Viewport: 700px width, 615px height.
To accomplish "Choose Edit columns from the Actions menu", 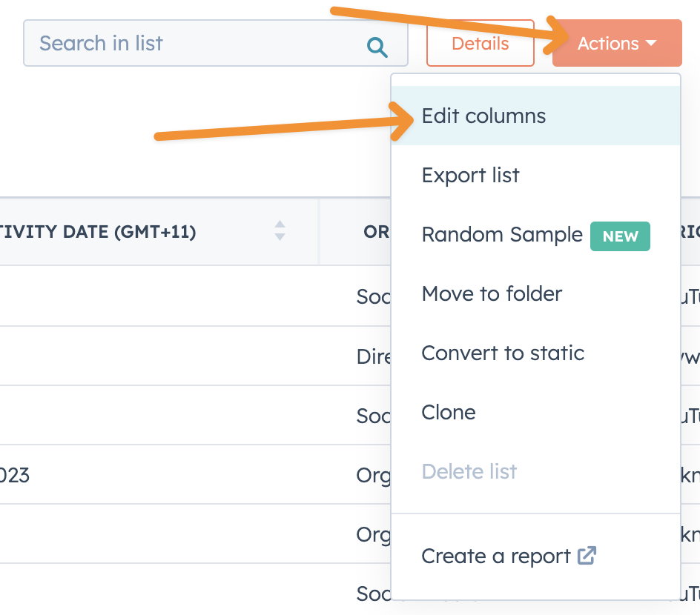I will coord(483,116).
